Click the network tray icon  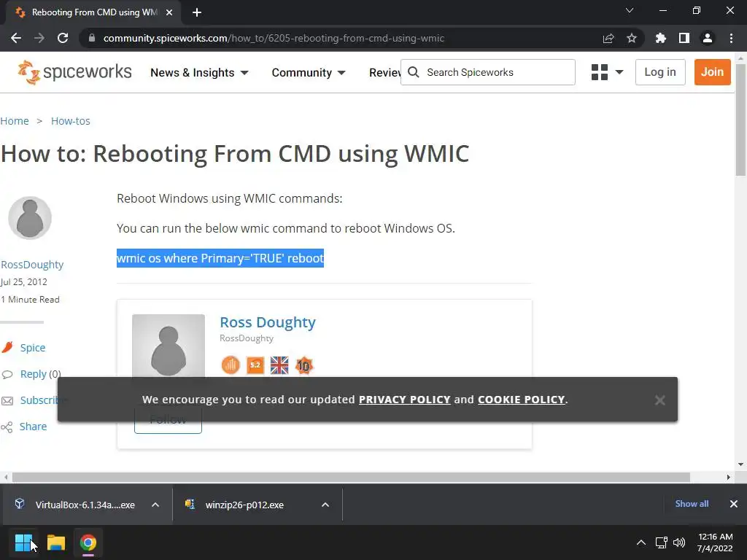[661, 542]
